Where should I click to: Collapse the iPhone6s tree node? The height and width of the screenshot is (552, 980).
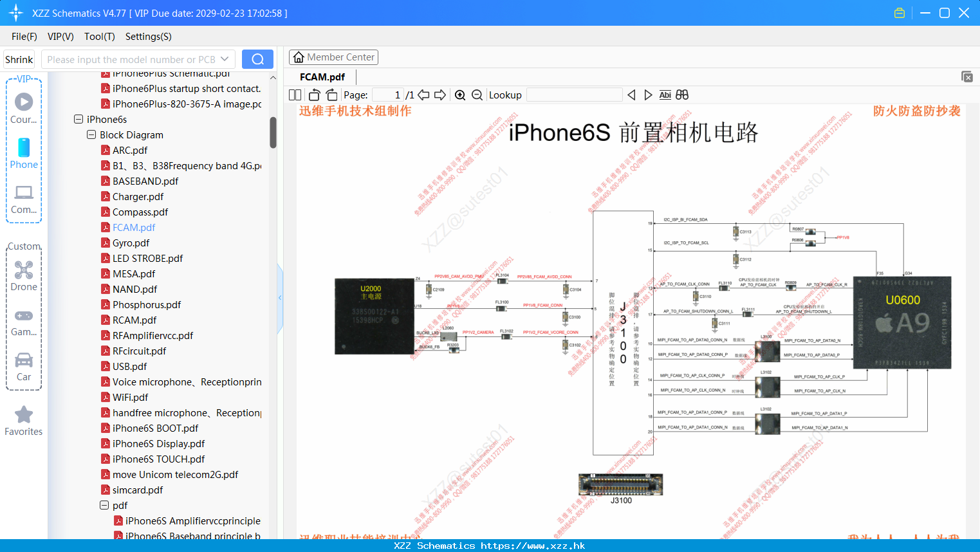click(x=79, y=119)
